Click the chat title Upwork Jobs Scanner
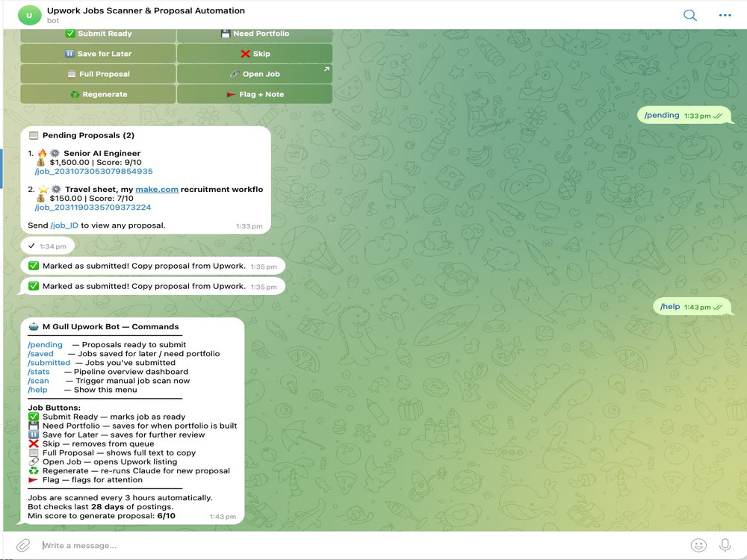 [x=146, y=10]
